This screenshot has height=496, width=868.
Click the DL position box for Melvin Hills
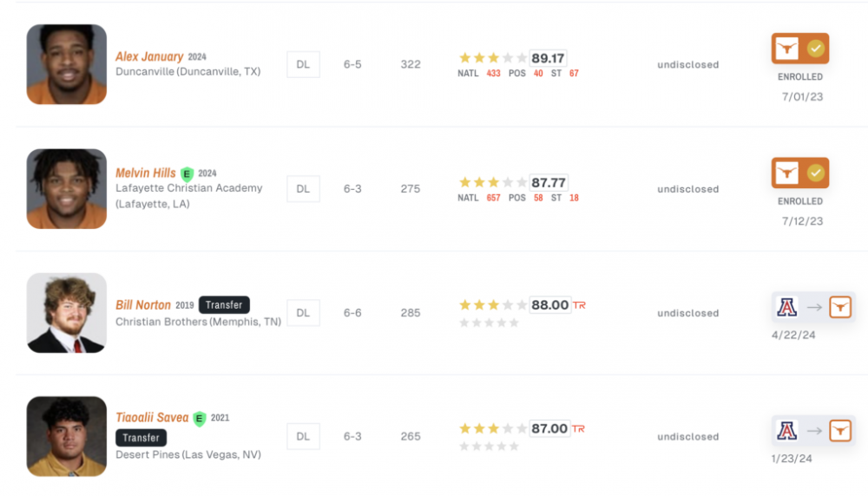(303, 189)
